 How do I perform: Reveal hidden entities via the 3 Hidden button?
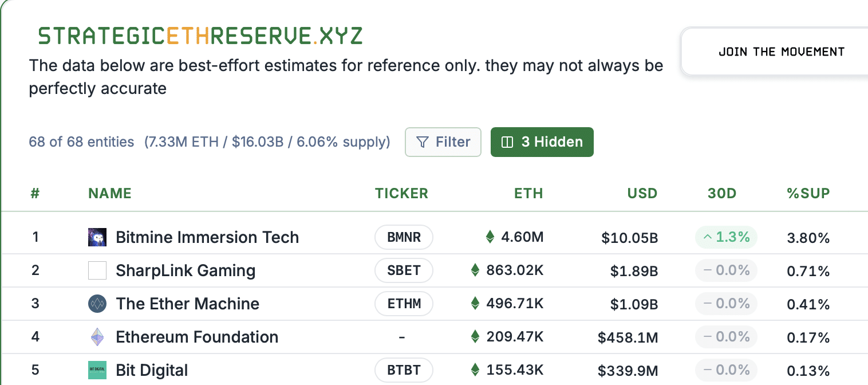(x=542, y=142)
